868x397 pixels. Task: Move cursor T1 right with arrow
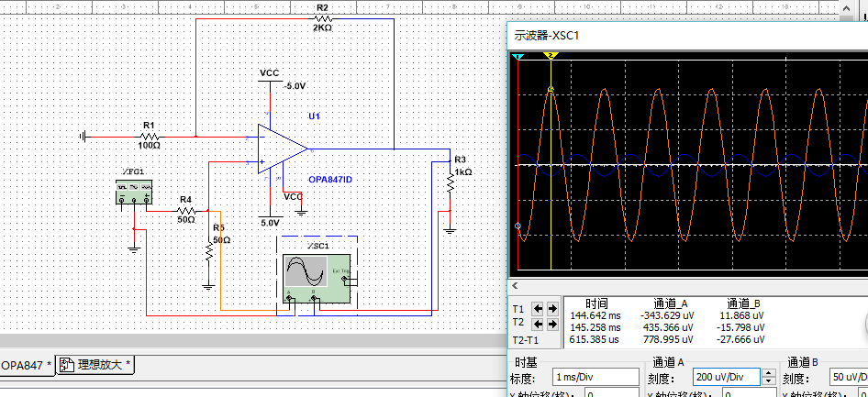click(x=552, y=308)
